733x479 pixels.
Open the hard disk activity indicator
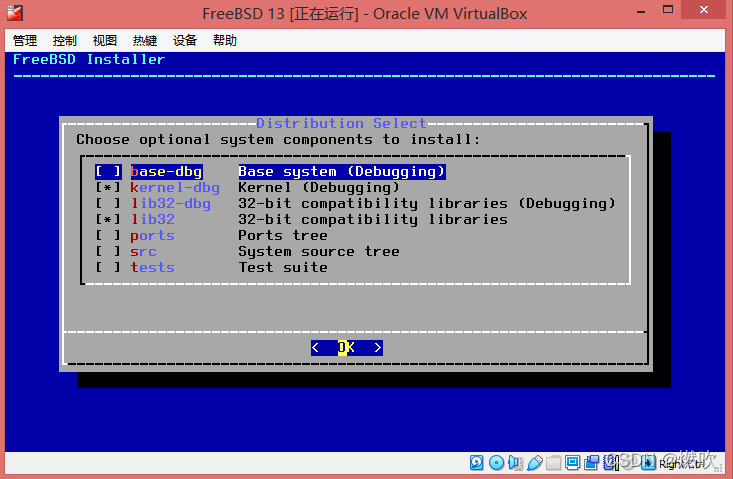tap(476, 463)
